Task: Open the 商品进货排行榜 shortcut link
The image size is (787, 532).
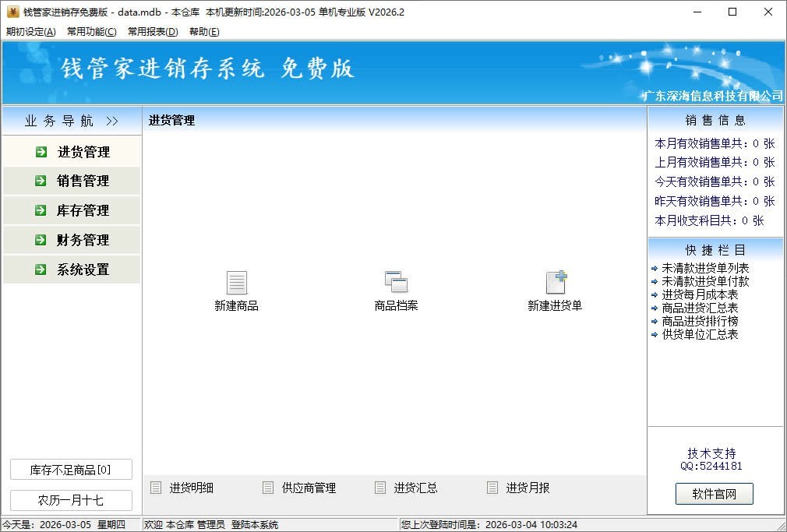Action: click(x=700, y=321)
